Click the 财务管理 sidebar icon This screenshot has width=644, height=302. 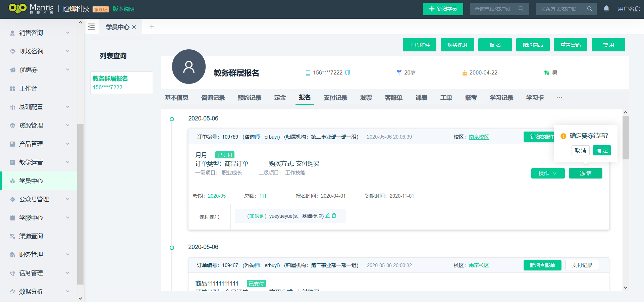click(12, 255)
